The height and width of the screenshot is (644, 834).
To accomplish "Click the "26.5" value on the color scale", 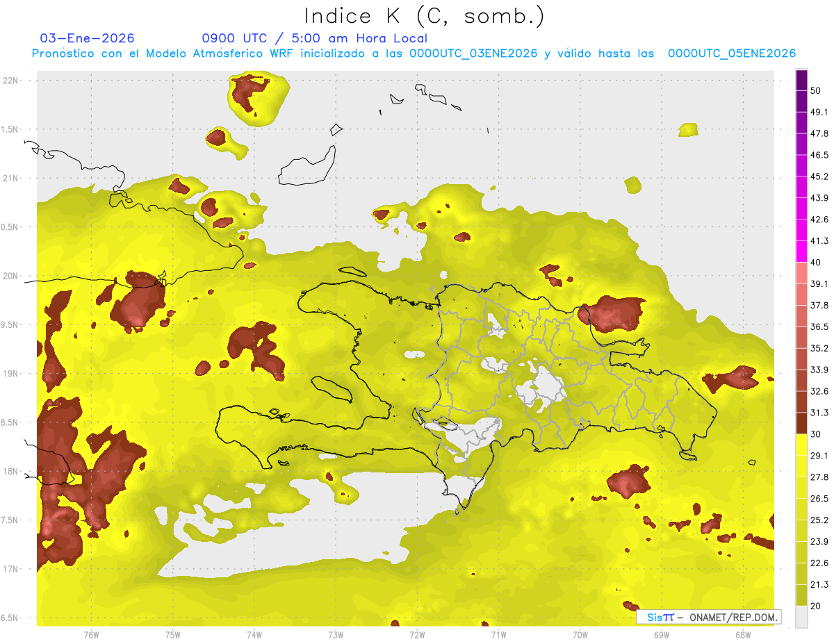I will pyautogui.click(x=819, y=498).
